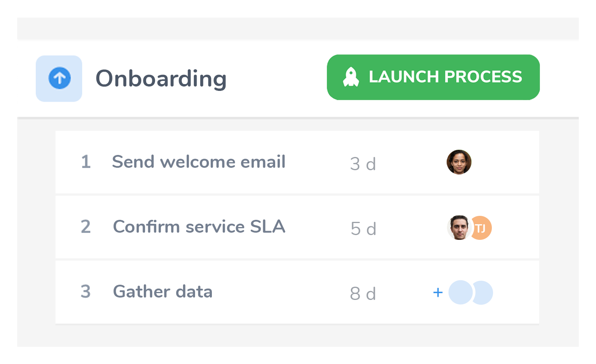Edit the 5 d duration

point(363,229)
